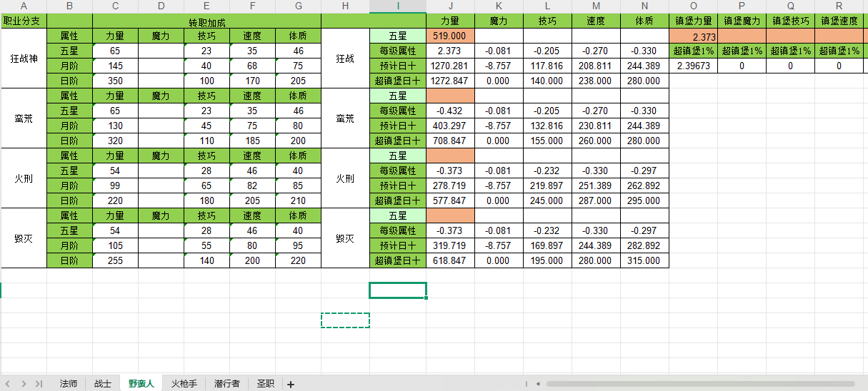This screenshot has height=391, width=868.
Task: Select column O header
Action: (693, 6)
